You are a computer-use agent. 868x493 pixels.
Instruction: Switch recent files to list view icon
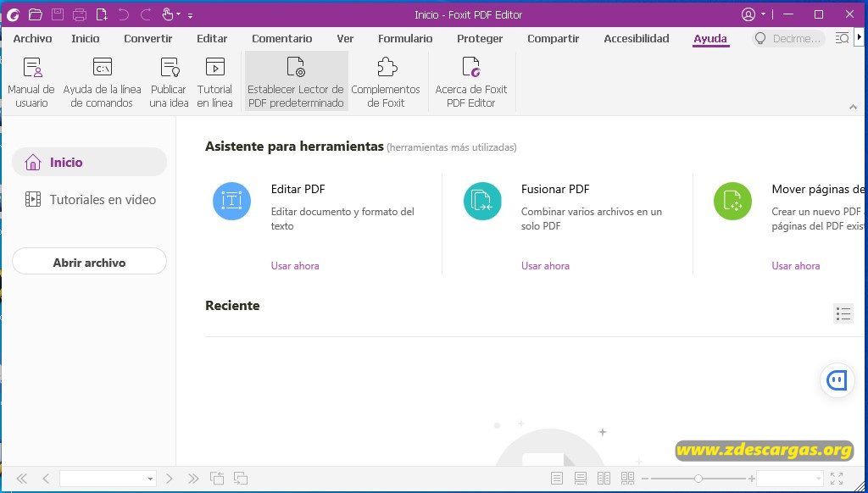click(x=843, y=313)
